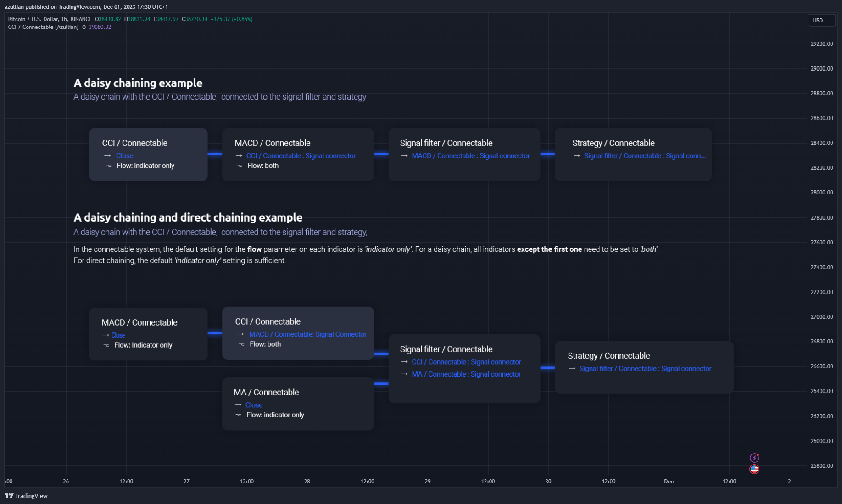This screenshot has height=504, width=842.
Task: Click the purple lightning bolt event icon
Action: (754, 458)
